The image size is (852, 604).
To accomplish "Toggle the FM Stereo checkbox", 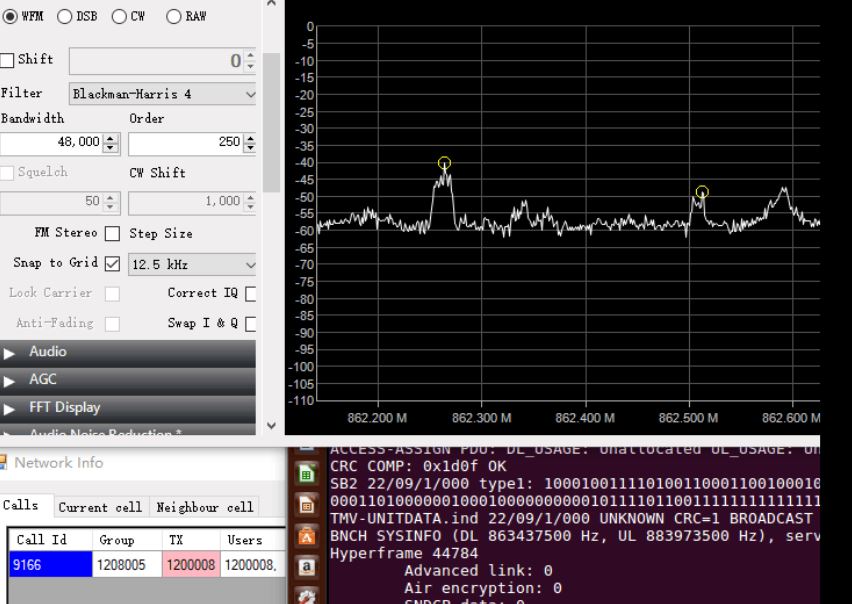I will click(112, 234).
